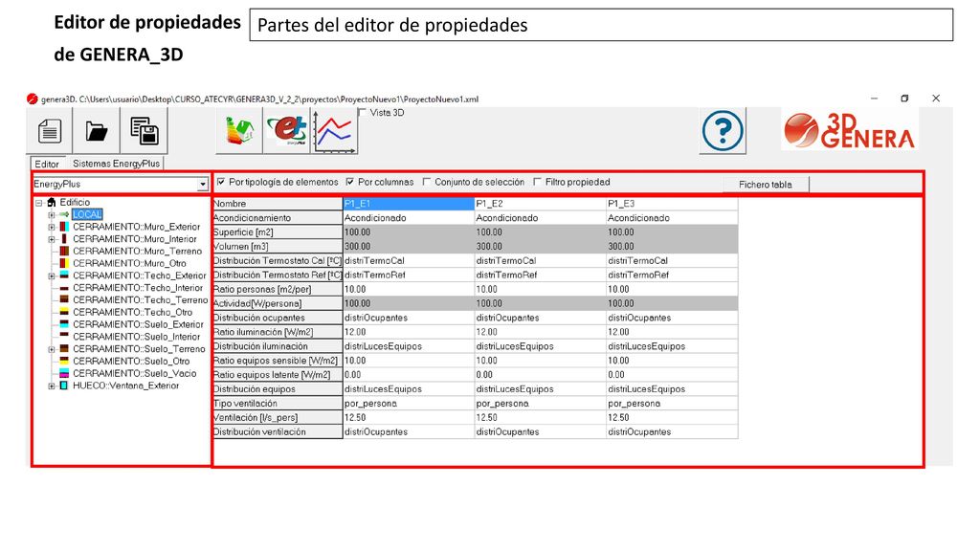Click the Ventana_Exterior window icon in the tree
This screenshot has height=551, width=980.
coord(64,386)
